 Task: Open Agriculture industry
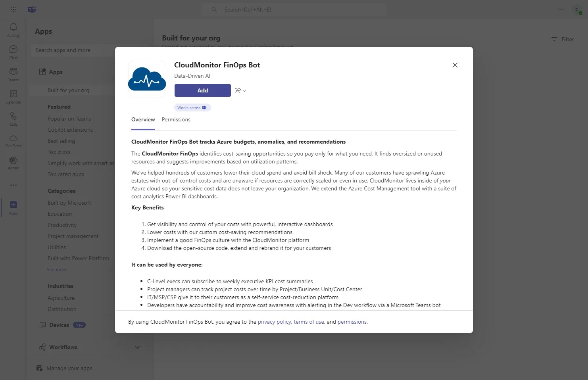(61, 298)
